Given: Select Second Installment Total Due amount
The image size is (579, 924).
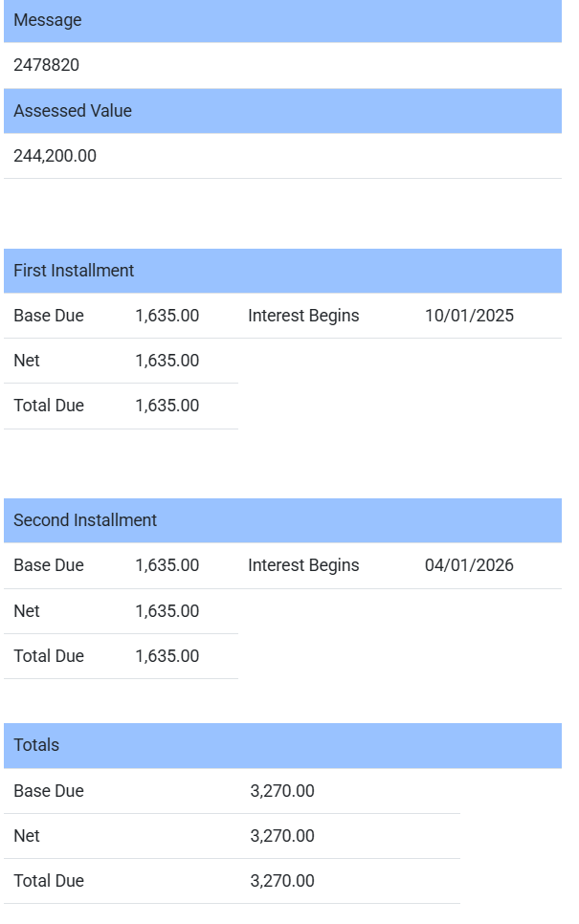Looking at the screenshot, I should click(167, 656).
